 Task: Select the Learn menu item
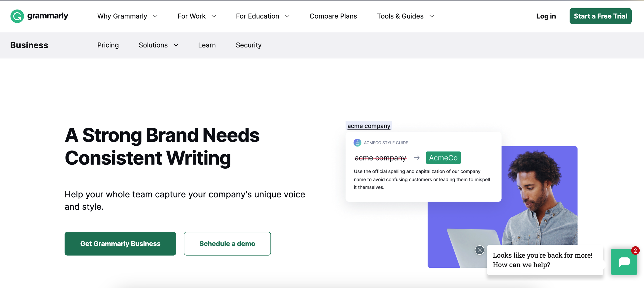coord(207,45)
